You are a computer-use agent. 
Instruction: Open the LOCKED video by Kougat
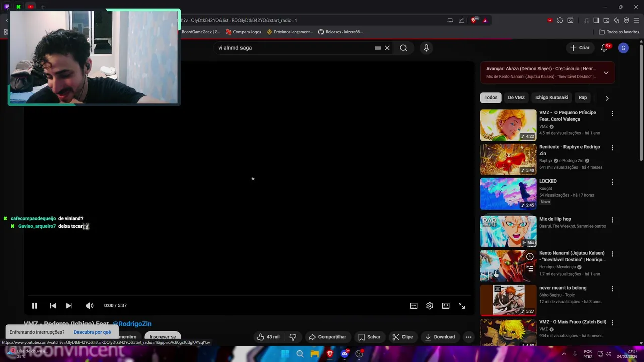point(508,194)
